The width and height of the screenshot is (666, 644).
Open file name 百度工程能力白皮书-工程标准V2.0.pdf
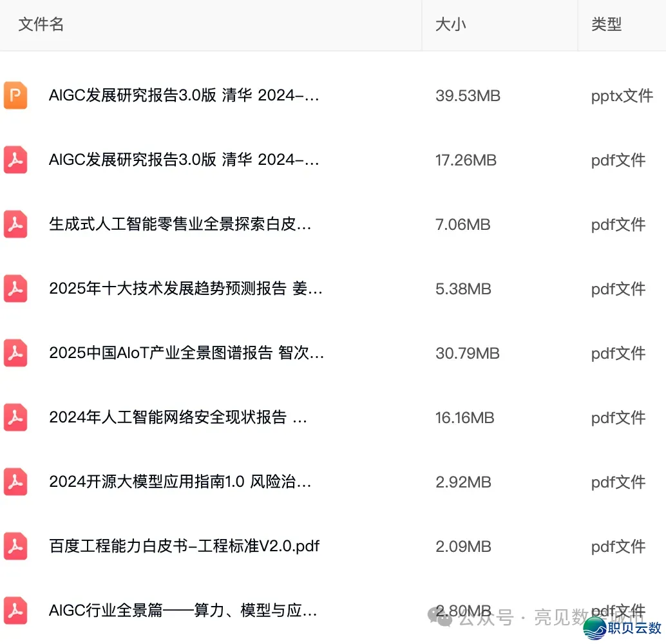pyautogui.click(x=184, y=546)
